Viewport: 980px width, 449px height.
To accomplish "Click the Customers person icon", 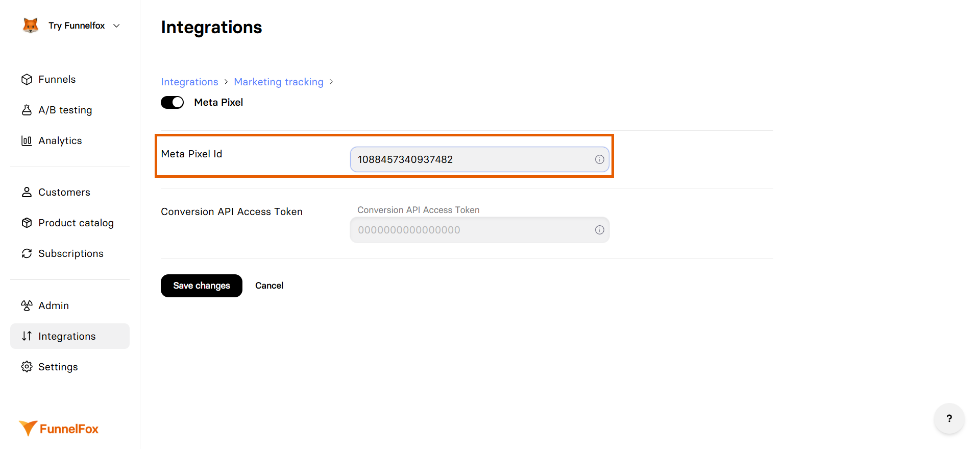I will click(x=27, y=192).
